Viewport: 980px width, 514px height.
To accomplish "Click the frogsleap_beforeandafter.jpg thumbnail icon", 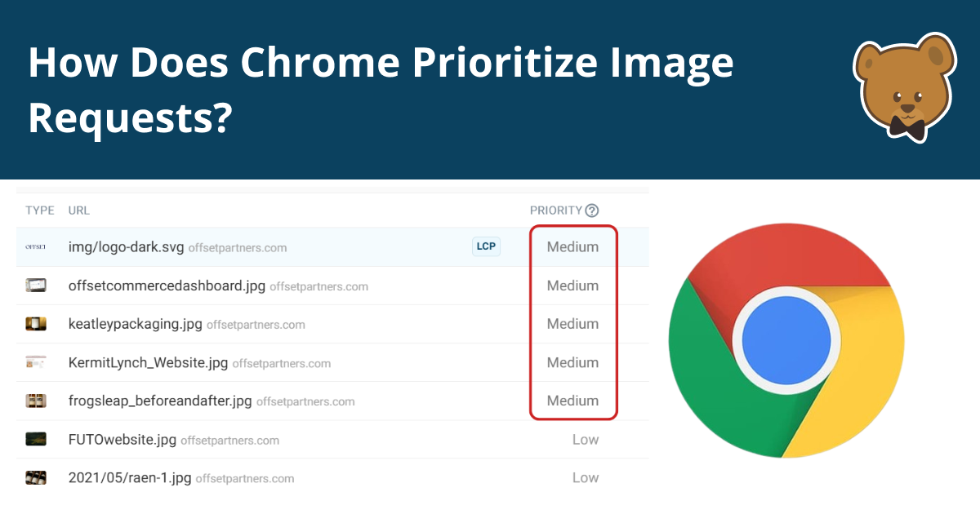I will click(x=36, y=401).
